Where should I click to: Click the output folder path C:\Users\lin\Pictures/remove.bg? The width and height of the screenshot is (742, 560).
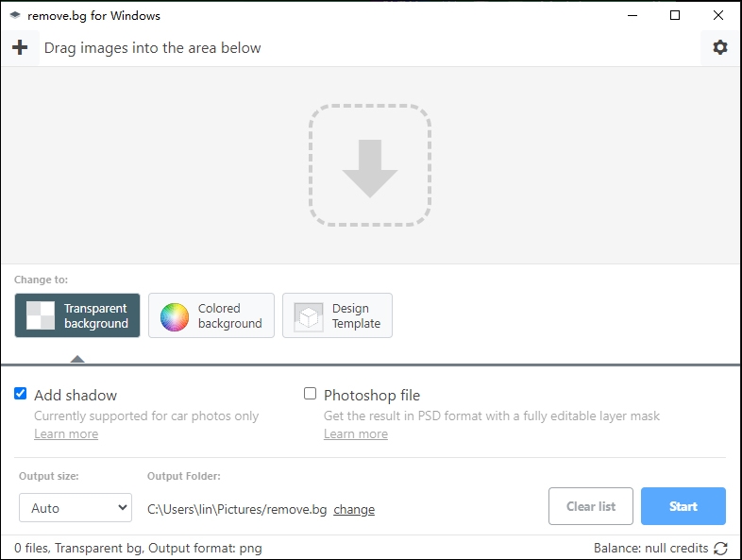click(x=237, y=509)
